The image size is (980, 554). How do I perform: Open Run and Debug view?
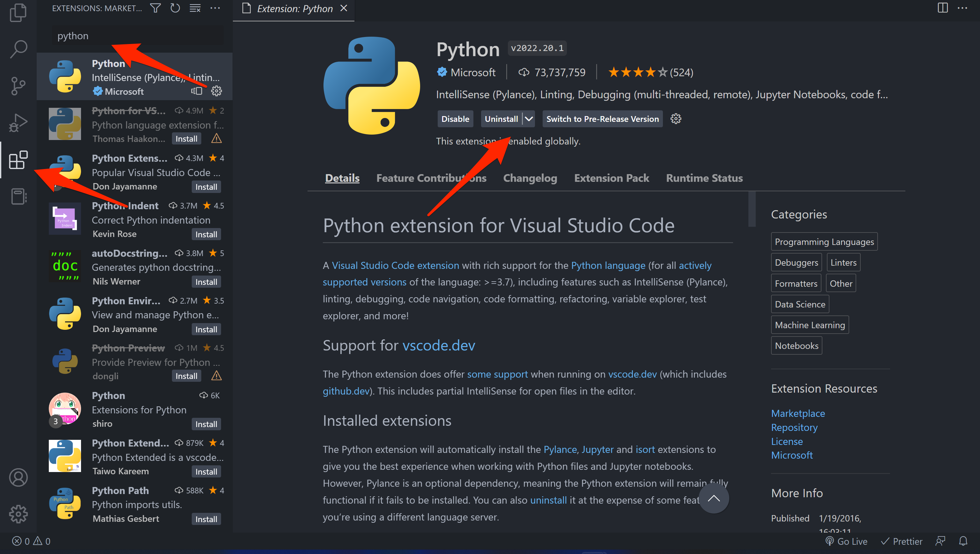click(18, 123)
